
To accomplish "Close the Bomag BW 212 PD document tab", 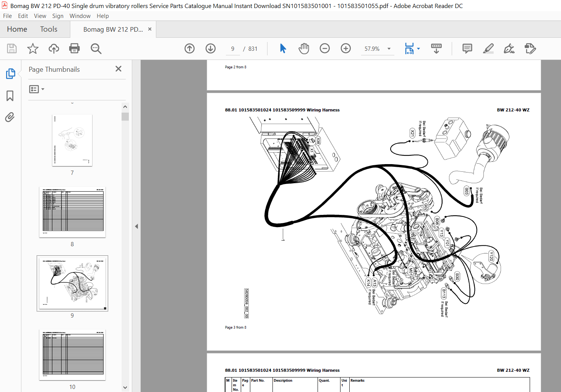I will tap(150, 29).
